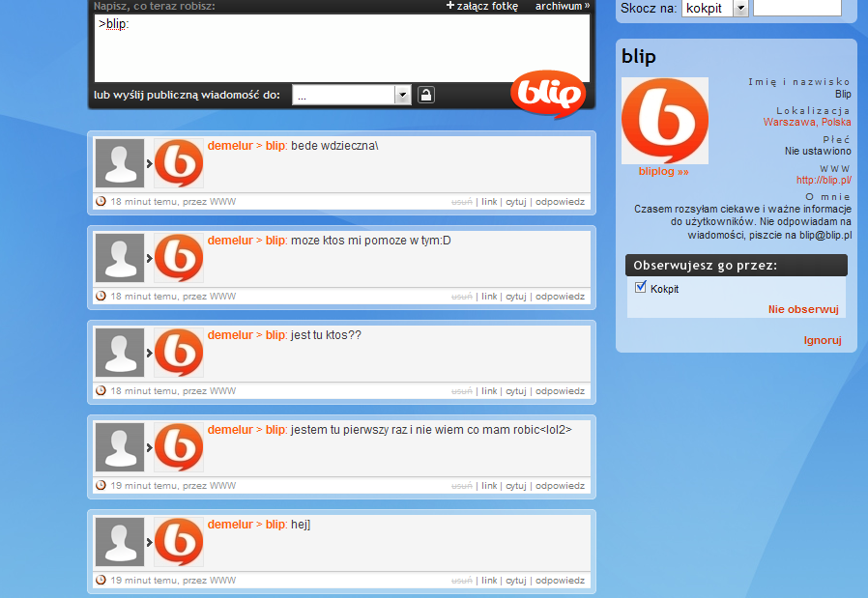Click clock icon on 'moze ktos mi pomoze' message
868x598 pixels.
[x=101, y=296]
